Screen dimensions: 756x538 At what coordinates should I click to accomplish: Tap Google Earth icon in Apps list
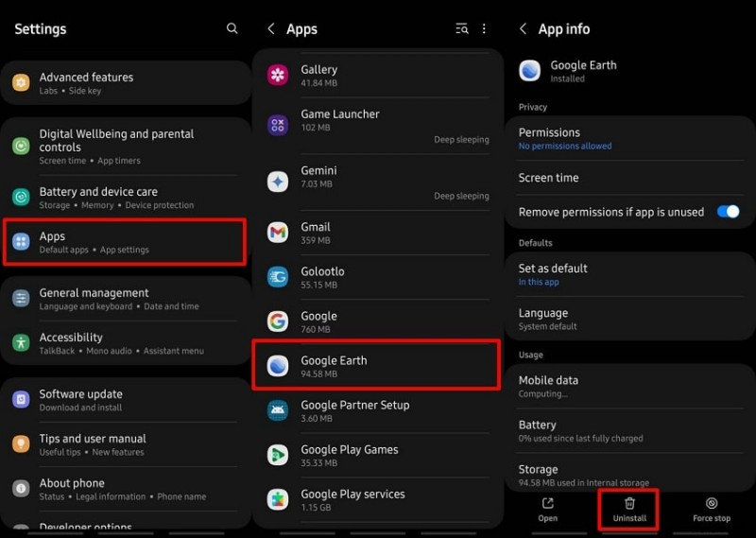click(x=278, y=366)
